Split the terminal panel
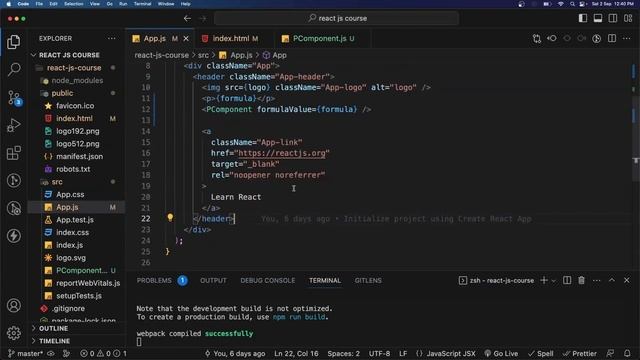Viewport: 640px width, 360px height. tap(567, 280)
